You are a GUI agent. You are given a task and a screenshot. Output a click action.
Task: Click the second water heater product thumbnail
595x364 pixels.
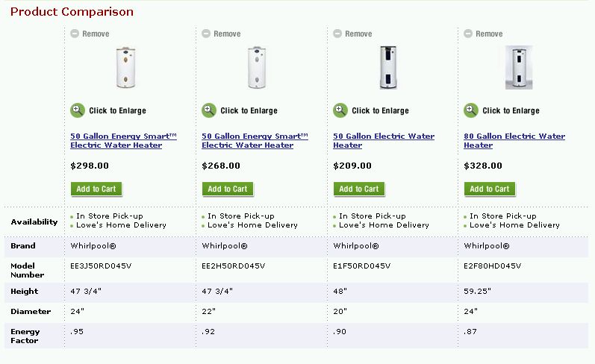pyautogui.click(x=257, y=68)
